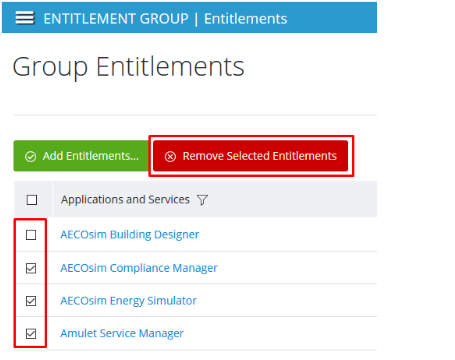Viewport: 455px width, 360px height.
Task: Check the AECOsim Building Designer checkbox
Action: click(31, 235)
